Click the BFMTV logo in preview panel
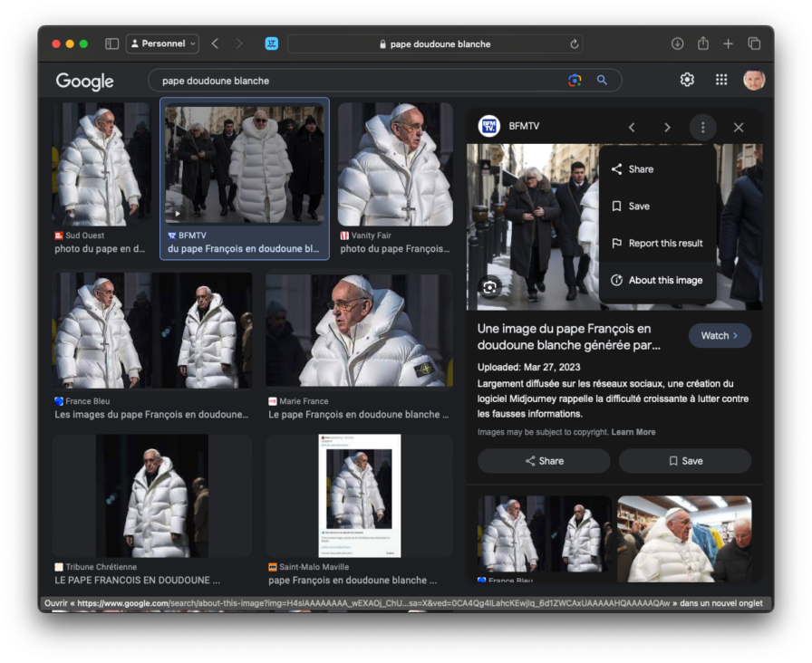The height and width of the screenshot is (663, 812). pyautogui.click(x=488, y=126)
